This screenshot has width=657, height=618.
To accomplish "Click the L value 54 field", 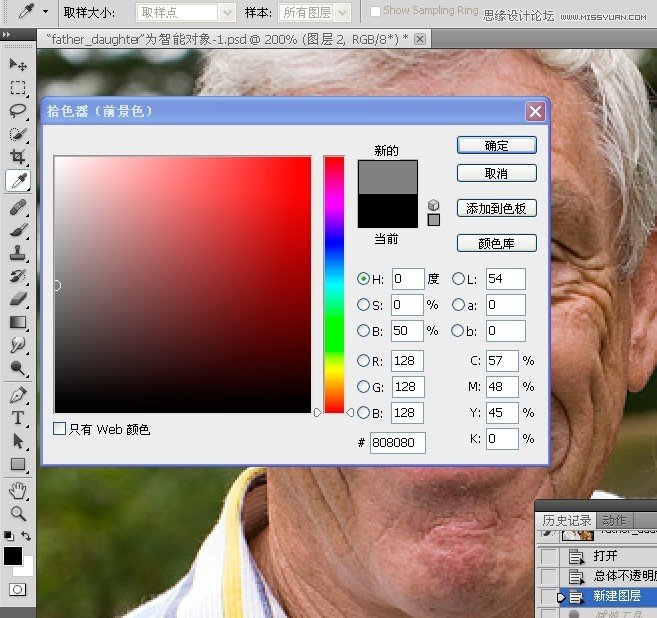I will tap(506, 279).
